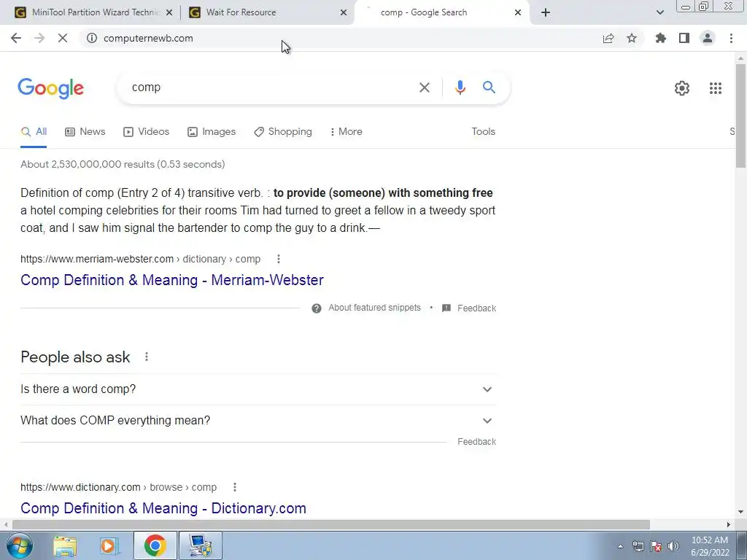Screen dimensions: 747x560
Task: Open Comp Definition Merriam-Webster link
Action: point(172,280)
